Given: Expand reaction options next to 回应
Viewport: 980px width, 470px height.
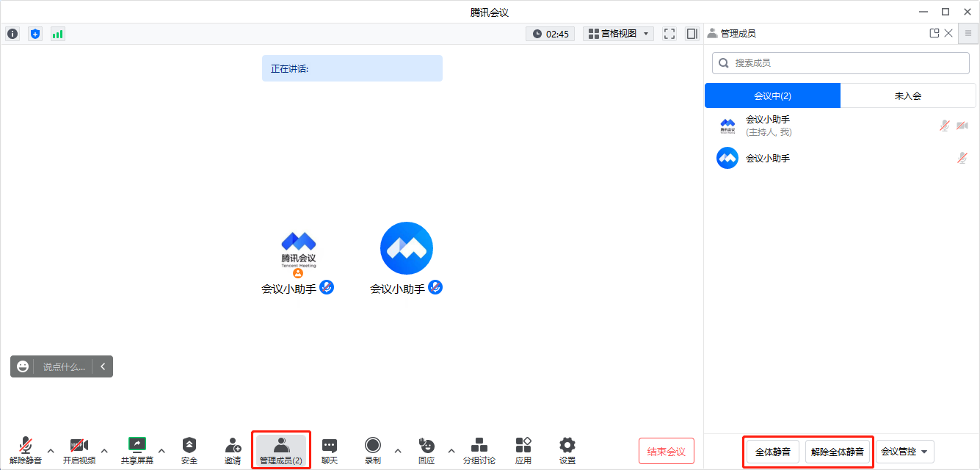Looking at the screenshot, I should click(451, 450).
